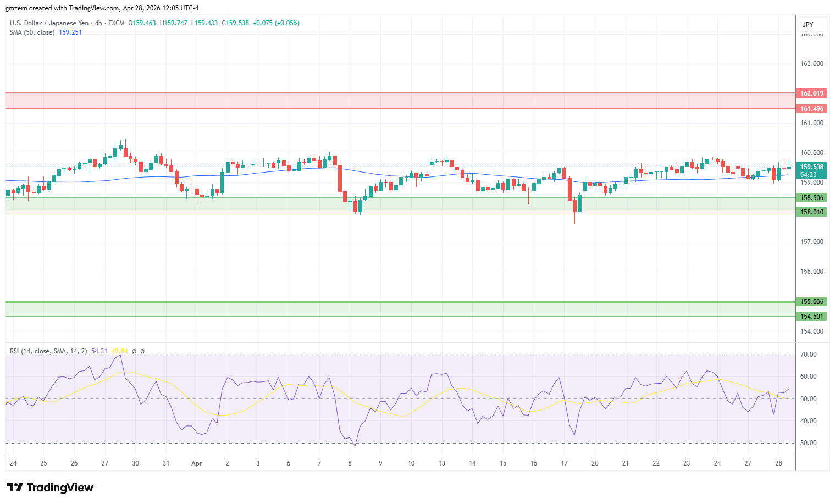835x504 pixels.
Task: Click the 50.00 RSI axis level
Action: click(x=809, y=399)
